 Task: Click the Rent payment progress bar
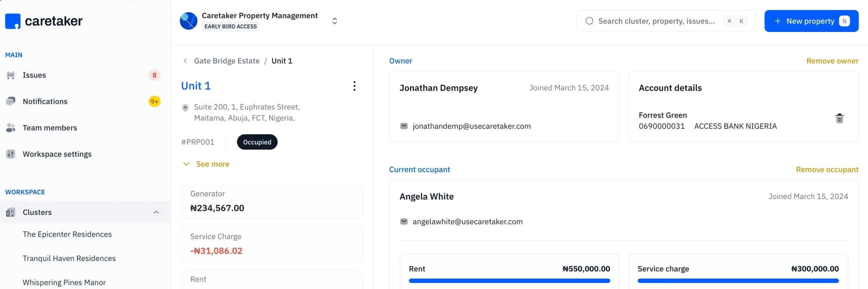point(509,281)
